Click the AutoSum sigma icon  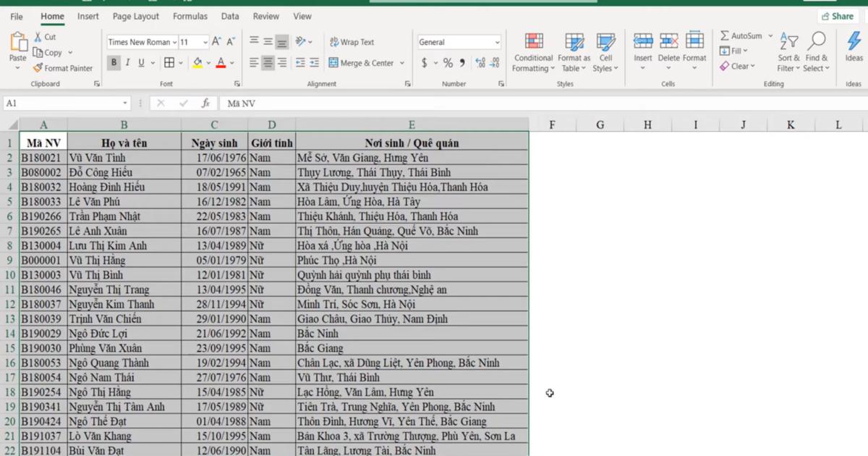[x=725, y=35]
